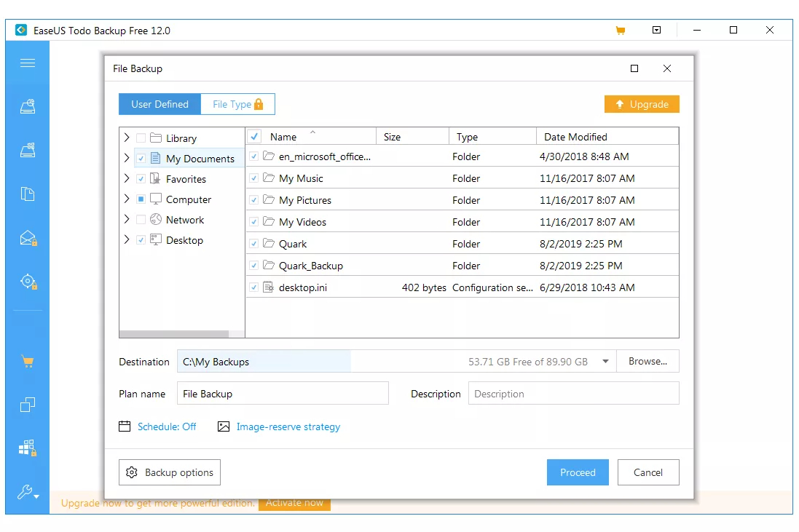Click the shopping cart icon in title bar

(620, 31)
